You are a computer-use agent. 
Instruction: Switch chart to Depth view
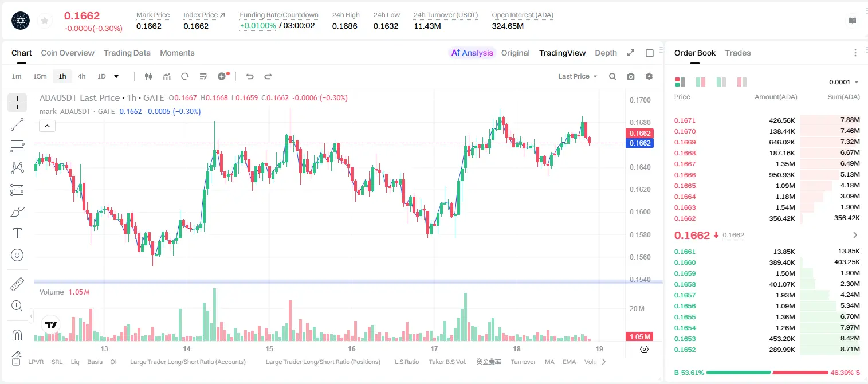[606, 53]
